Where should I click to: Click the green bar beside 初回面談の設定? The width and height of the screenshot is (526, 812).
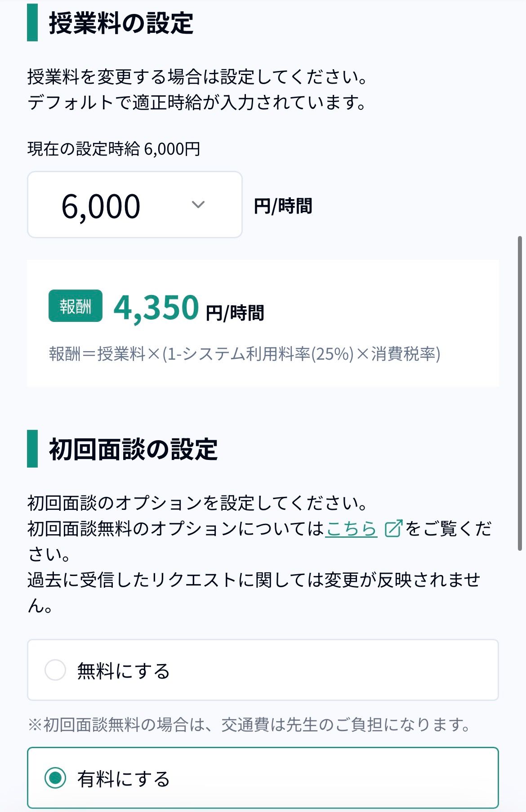32,449
